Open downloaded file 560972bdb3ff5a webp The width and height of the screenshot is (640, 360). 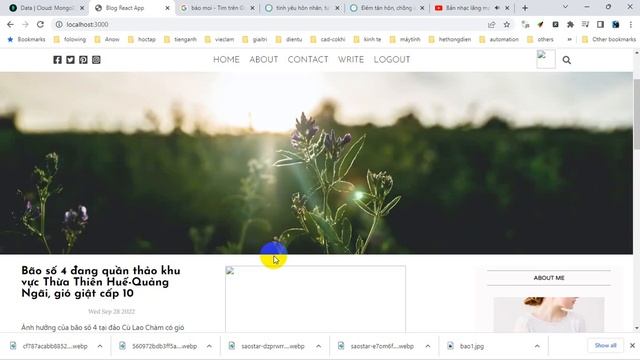(159, 346)
